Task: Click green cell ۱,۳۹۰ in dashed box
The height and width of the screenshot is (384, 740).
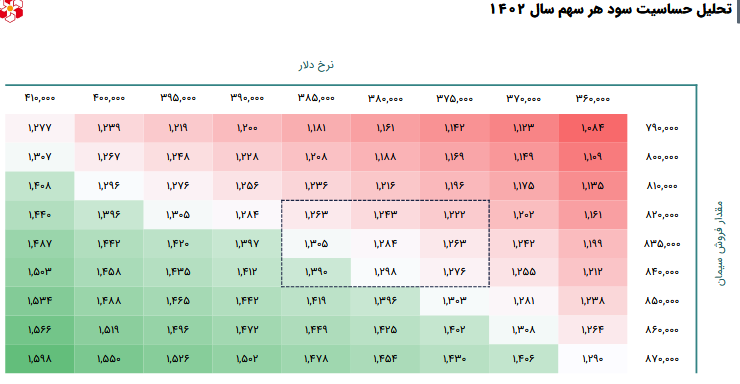Action: point(316,272)
